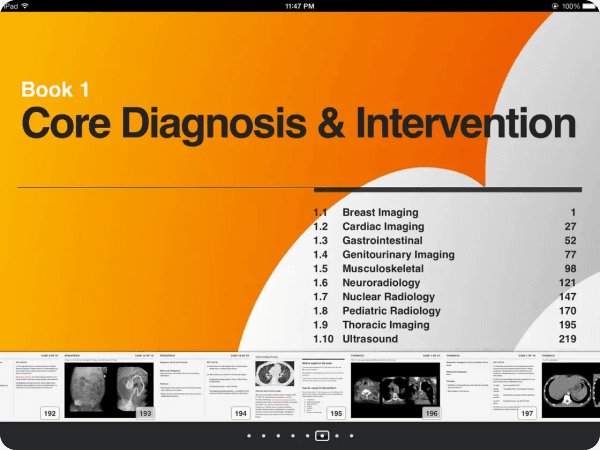Jump to Genitourinary Imaging chapter

tap(398, 255)
